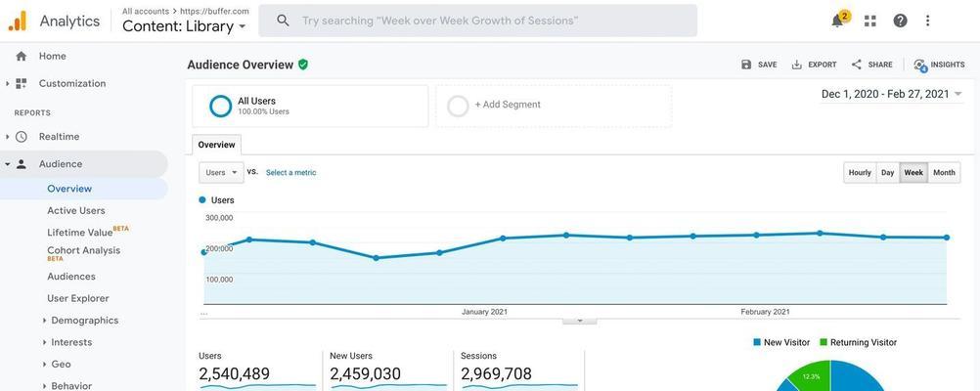The width and height of the screenshot is (980, 391).
Task: Open Audiences report
Action: pyautogui.click(x=71, y=277)
